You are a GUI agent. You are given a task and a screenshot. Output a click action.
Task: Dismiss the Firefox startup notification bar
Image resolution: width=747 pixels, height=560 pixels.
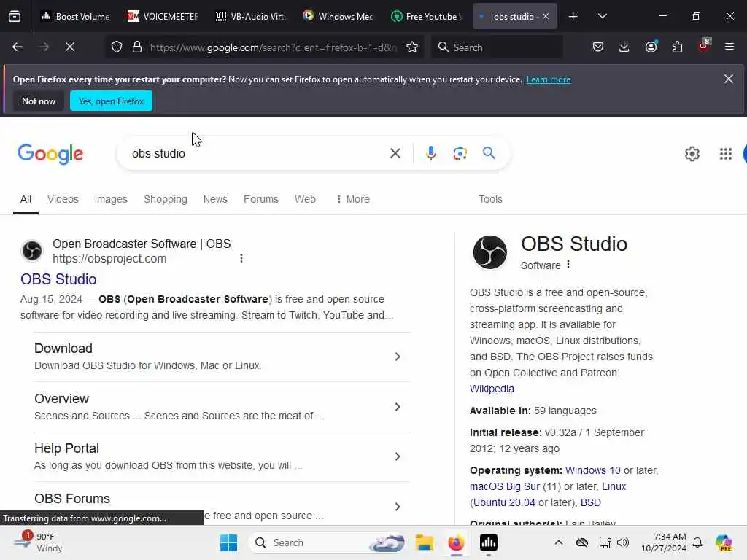coord(729,79)
